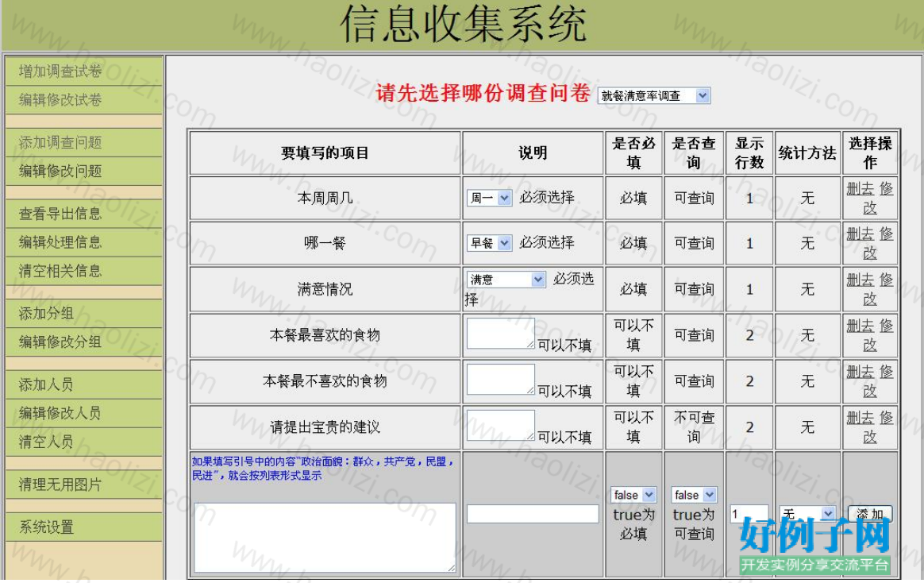The image size is (924, 583).
Task: Click the 满意情况 item cell
Action: coord(325,289)
